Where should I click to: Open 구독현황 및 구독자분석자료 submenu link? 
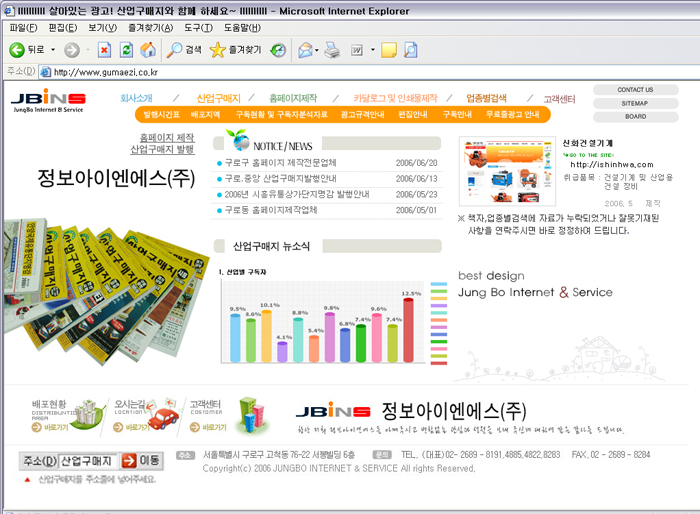coord(282,114)
